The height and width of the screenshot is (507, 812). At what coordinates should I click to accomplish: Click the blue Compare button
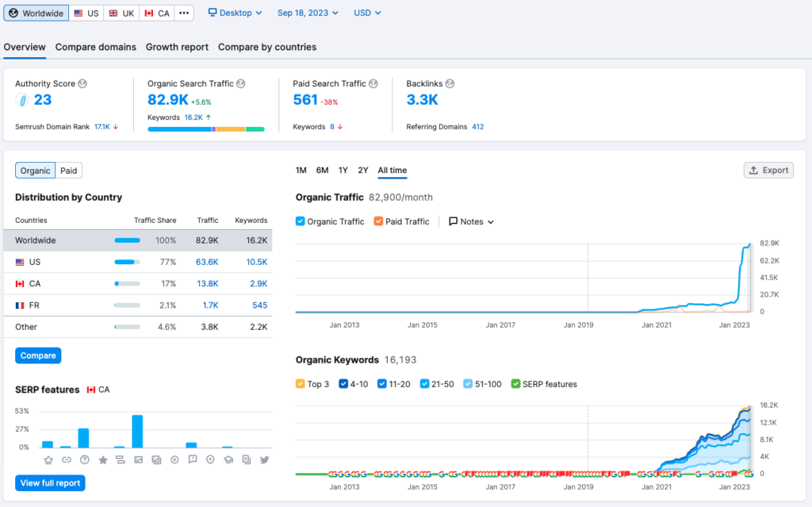pos(38,355)
